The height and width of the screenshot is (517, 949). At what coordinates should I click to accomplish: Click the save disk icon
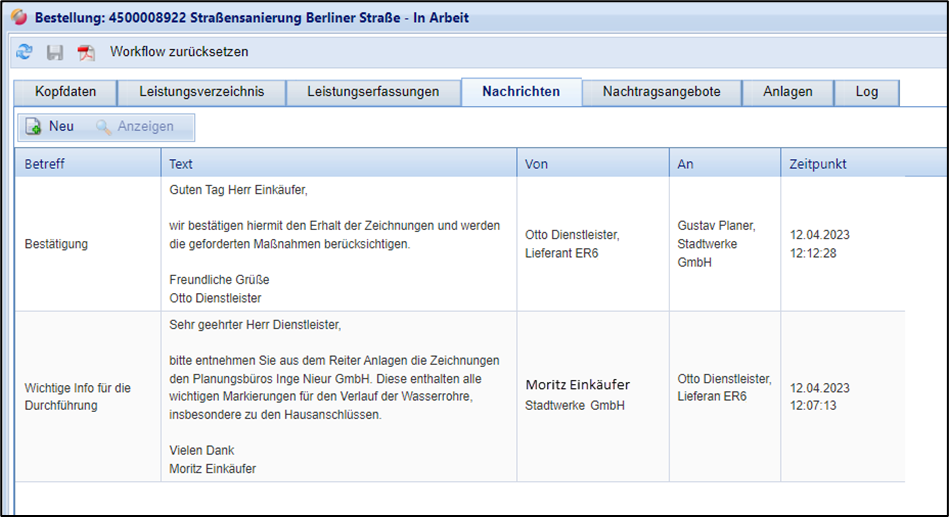pyautogui.click(x=55, y=52)
